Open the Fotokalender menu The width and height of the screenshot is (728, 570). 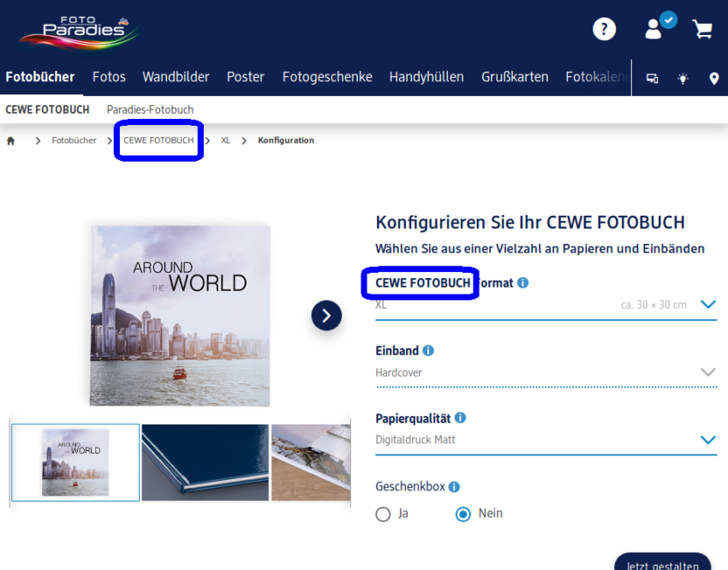(598, 77)
